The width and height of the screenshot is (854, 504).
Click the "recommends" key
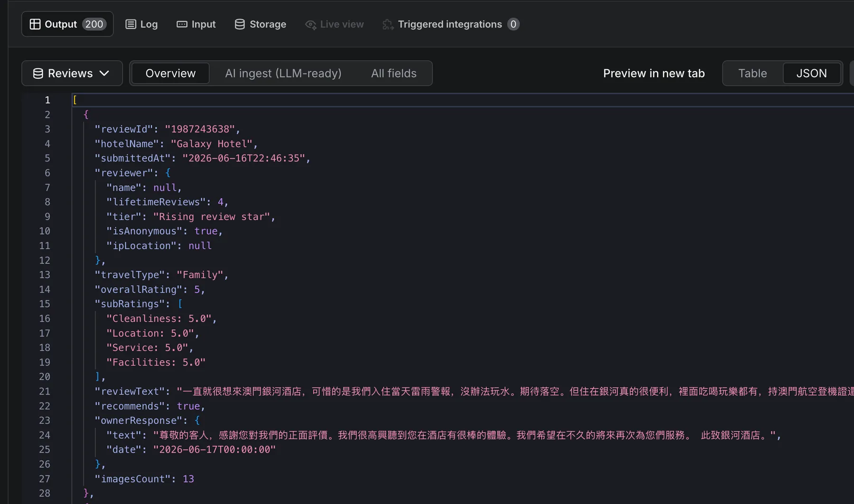[x=130, y=406]
